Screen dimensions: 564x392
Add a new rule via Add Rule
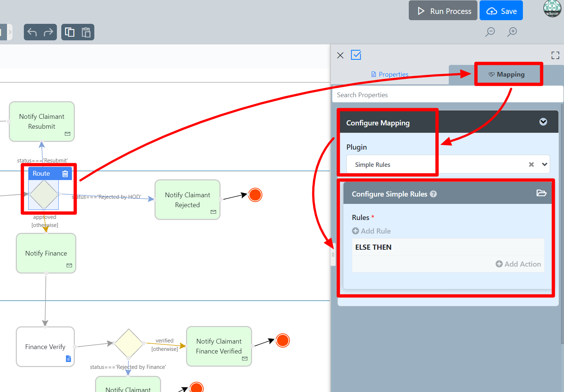(371, 231)
